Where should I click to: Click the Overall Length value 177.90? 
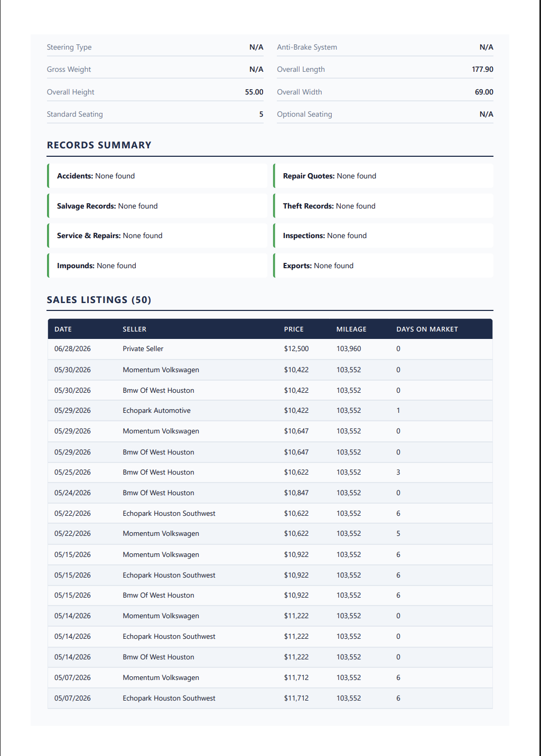pyautogui.click(x=482, y=69)
